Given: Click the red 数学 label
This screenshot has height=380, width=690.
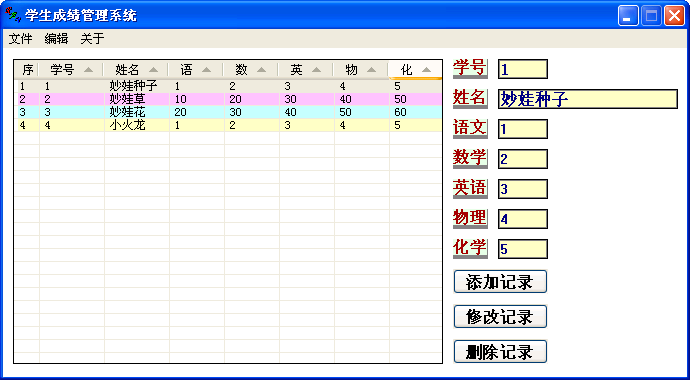Looking at the screenshot, I should coord(470,158).
